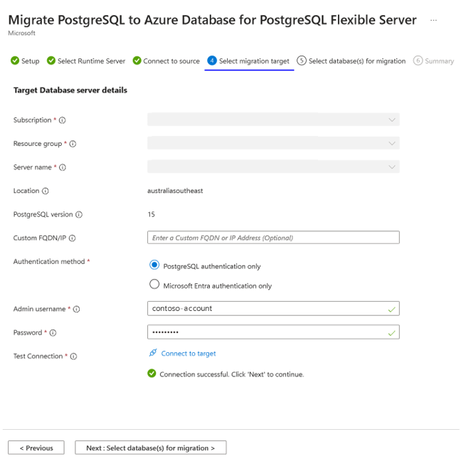Open the more options ellipsis beside the title

pyautogui.click(x=433, y=21)
